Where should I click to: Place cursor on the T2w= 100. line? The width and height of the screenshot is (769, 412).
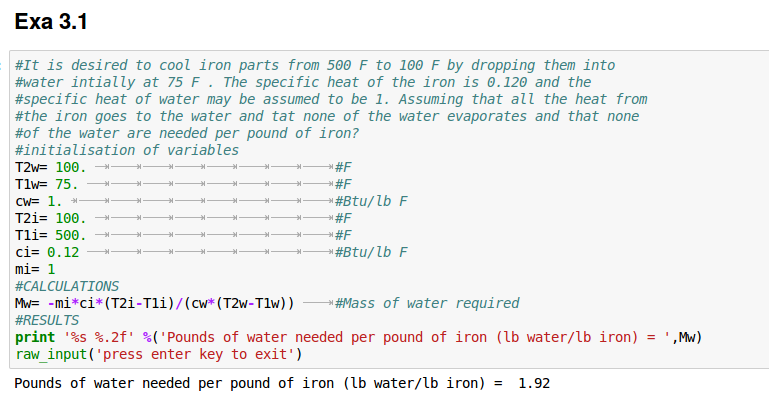[x=50, y=167]
